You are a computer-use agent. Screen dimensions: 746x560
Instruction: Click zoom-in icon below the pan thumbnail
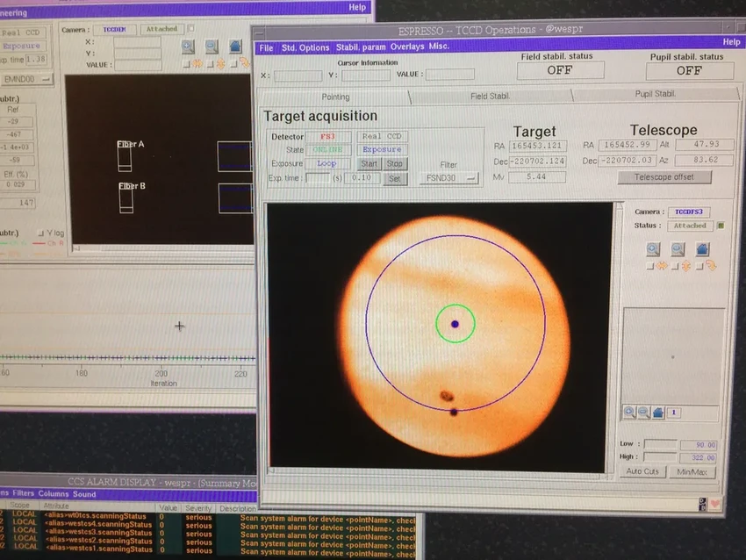click(x=629, y=412)
